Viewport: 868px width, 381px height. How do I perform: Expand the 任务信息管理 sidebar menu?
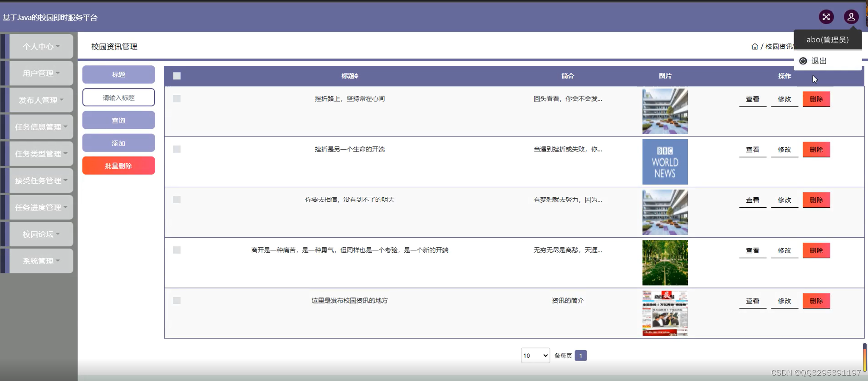pyautogui.click(x=41, y=127)
